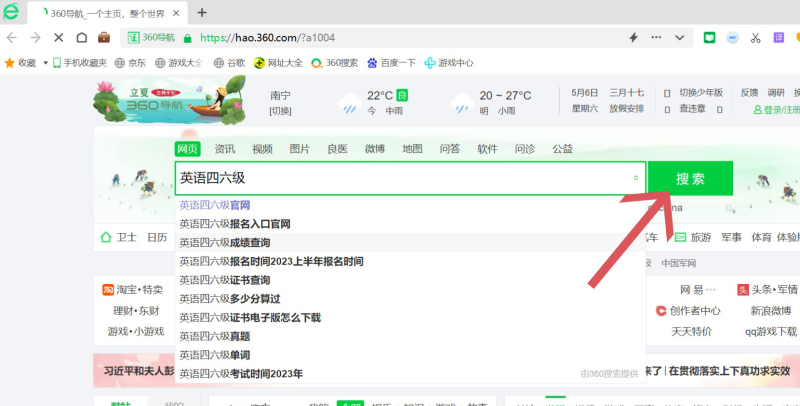This screenshot has width=800, height=406.
Task: Go to home page icon
Action: point(82,38)
